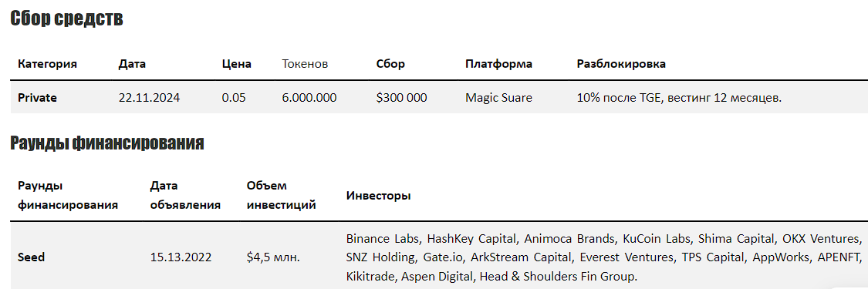
Task: Click the 'Magic Suare' platform name
Action: [x=498, y=98]
